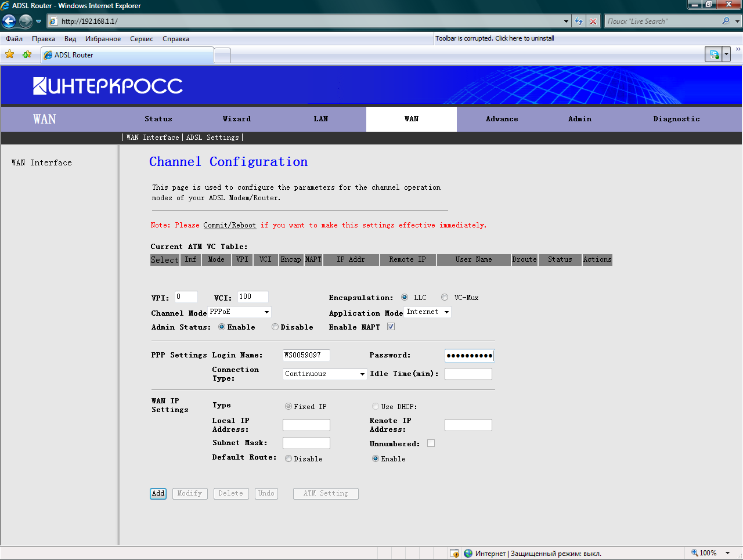The image size is (743, 560).
Task: Go back with the browser Back arrow
Action: tap(9, 21)
